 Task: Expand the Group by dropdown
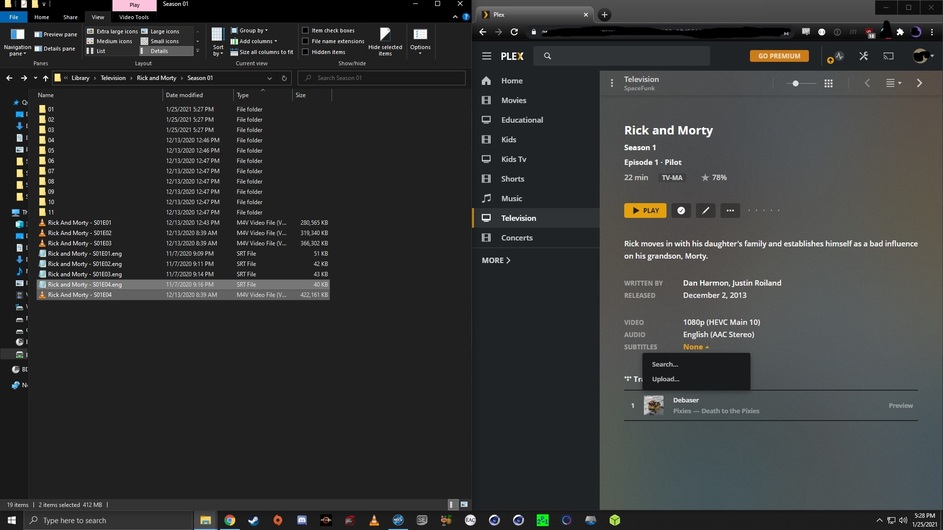(x=253, y=30)
